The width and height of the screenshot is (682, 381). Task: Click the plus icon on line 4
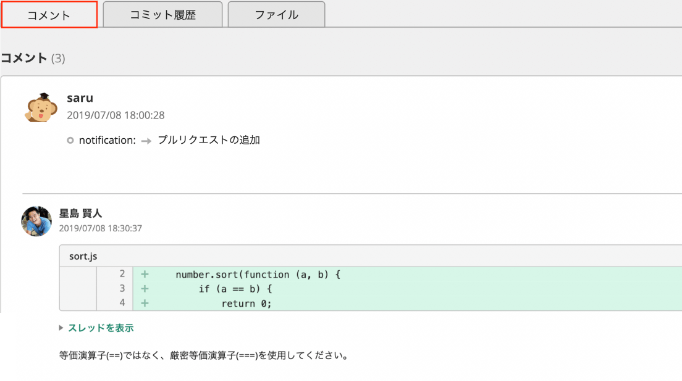(x=145, y=303)
